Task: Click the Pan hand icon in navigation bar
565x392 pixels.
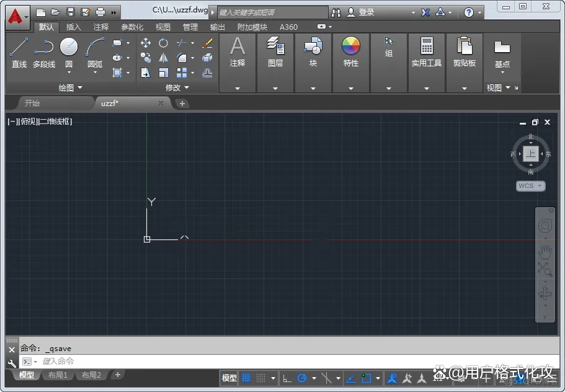Action: click(x=545, y=252)
